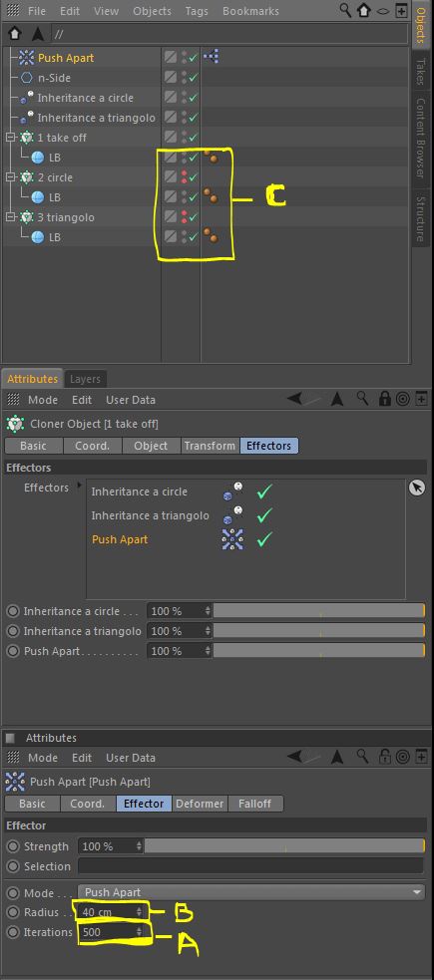Toggle Inheritance a circle checkmark in Effectors list
This screenshot has width=434, height=980.
click(x=264, y=491)
